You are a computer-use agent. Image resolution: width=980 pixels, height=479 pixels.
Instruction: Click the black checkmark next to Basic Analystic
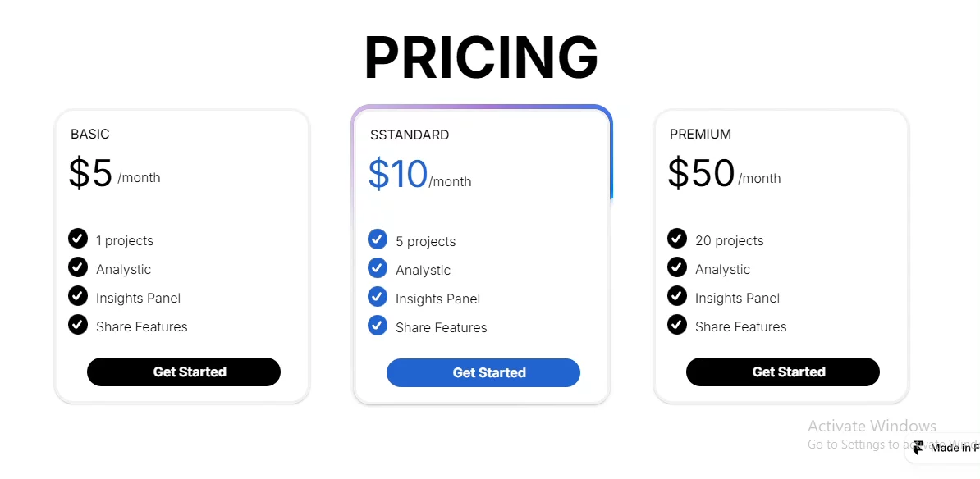pyautogui.click(x=77, y=267)
